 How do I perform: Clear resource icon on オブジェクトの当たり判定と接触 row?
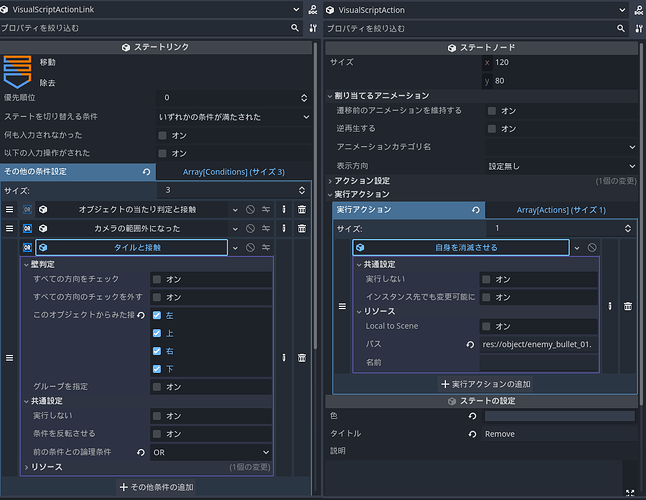point(250,209)
